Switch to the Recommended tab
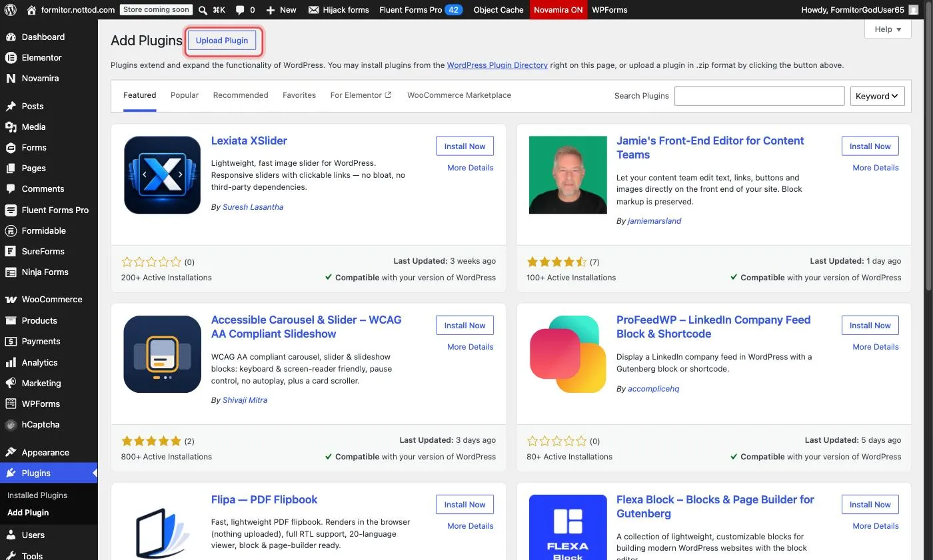Screen dimensions: 933x560 coord(241,95)
